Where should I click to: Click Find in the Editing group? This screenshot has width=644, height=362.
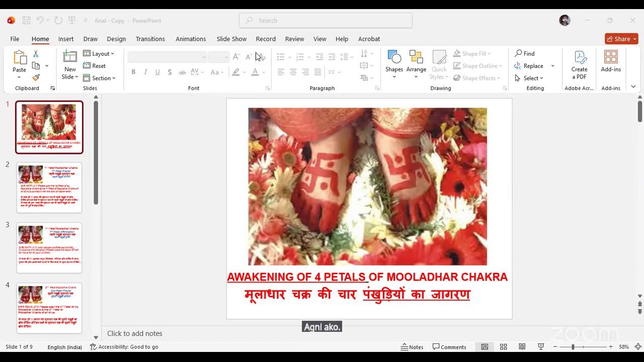[525, 53]
